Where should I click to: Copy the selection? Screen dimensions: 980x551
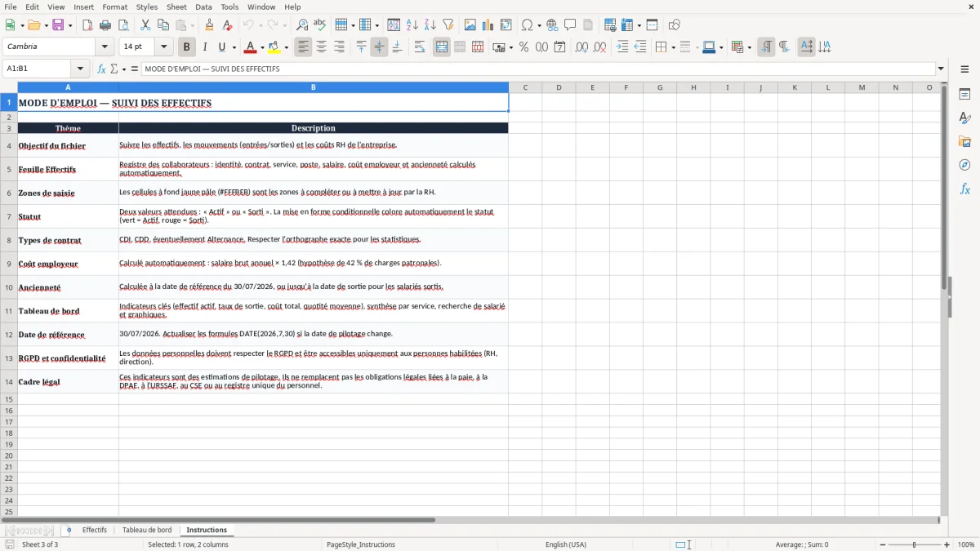tap(163, 25)
